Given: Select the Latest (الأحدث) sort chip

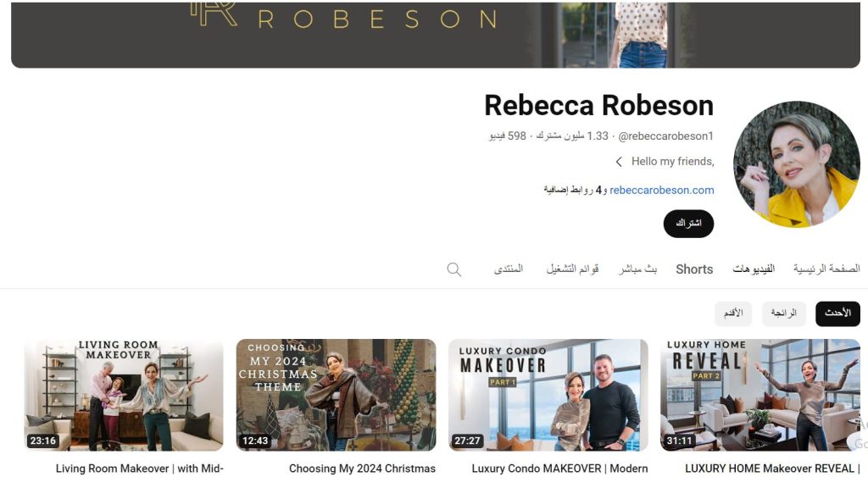Looking at the screenshot, I should click(x=837, y=313).
